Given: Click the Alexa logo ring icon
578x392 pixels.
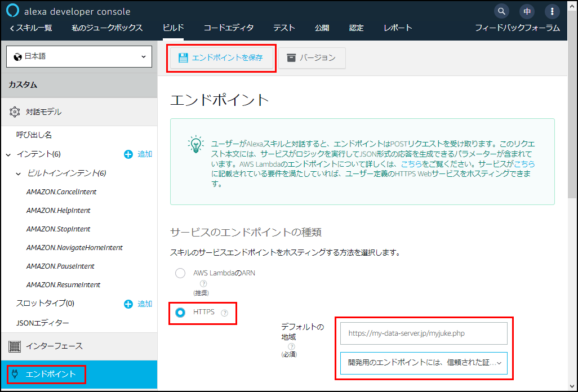Looking at the screenshot, I should click(x=12, y=11).
